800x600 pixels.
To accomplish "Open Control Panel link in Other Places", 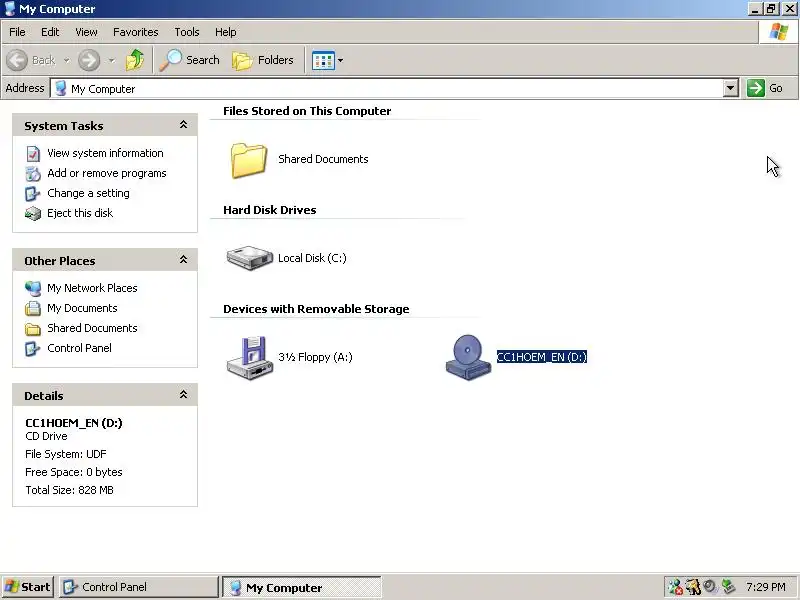I will point(79,348).
